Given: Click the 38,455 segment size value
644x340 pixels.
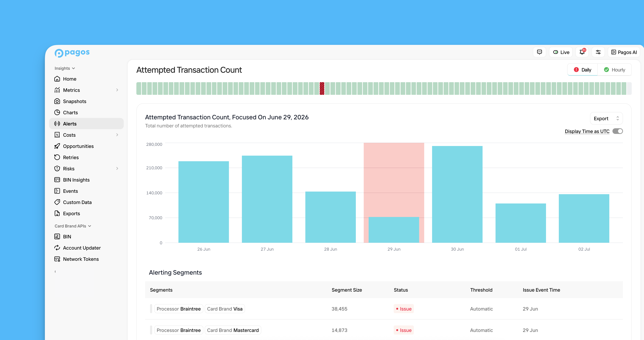Looking at the screenshot, I should point(339,309).
